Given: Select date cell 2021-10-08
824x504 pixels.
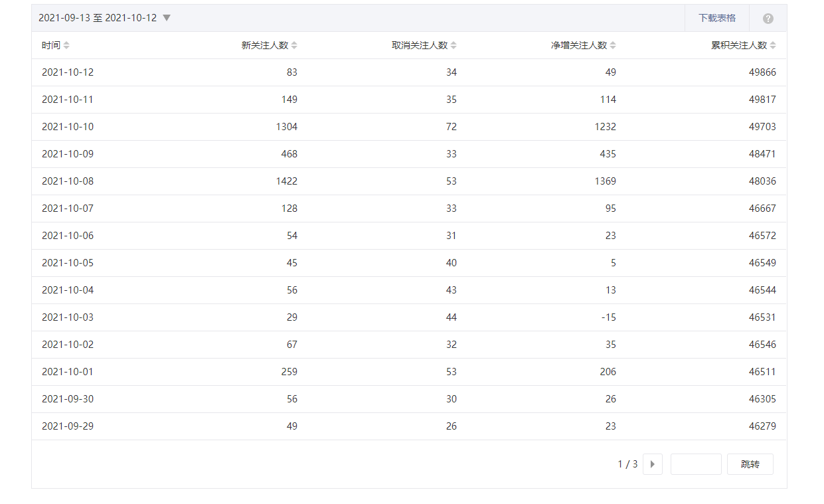Looking at the screenshot, I should click(x=68, y=181).
